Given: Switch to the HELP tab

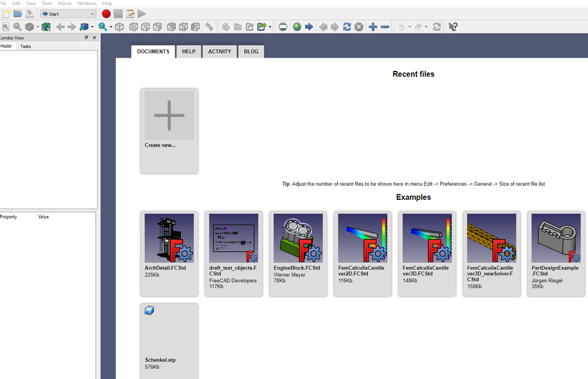Looking at the screenshot, I should 188,51.
